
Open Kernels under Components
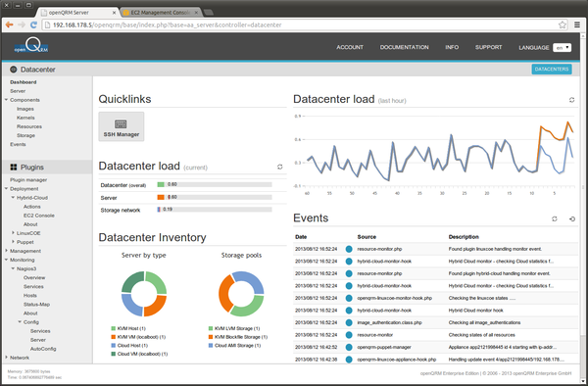[x=25, y=118]
